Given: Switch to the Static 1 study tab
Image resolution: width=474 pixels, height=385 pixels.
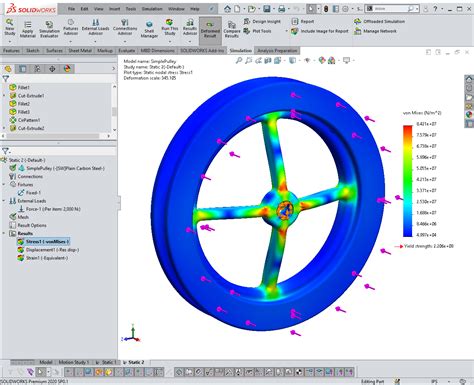Looking at the screenshot, I should [106, 362].
